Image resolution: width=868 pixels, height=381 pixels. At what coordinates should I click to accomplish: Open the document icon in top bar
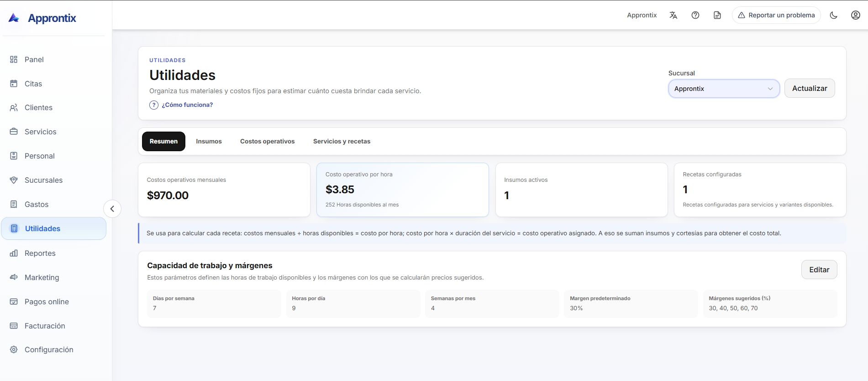717,15
